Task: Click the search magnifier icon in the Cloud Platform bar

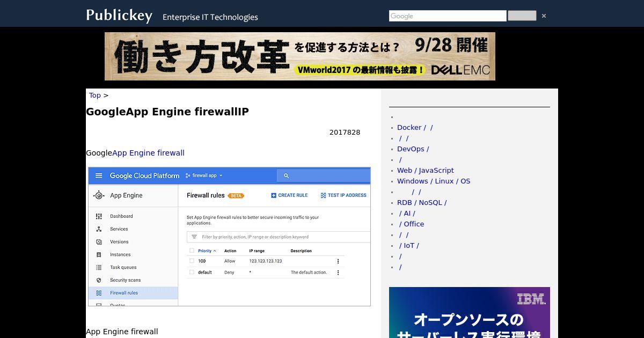Action: 286,175
